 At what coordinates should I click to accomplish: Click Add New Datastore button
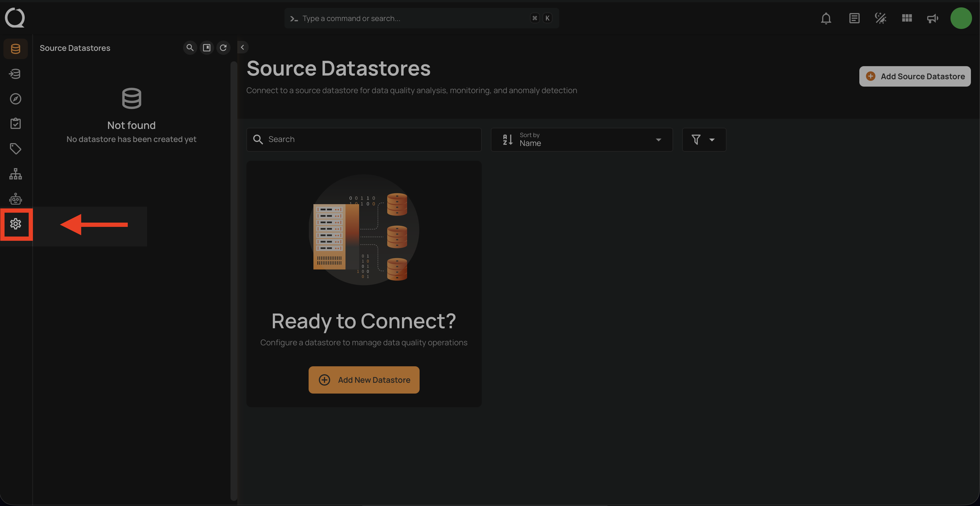(364, 380)
